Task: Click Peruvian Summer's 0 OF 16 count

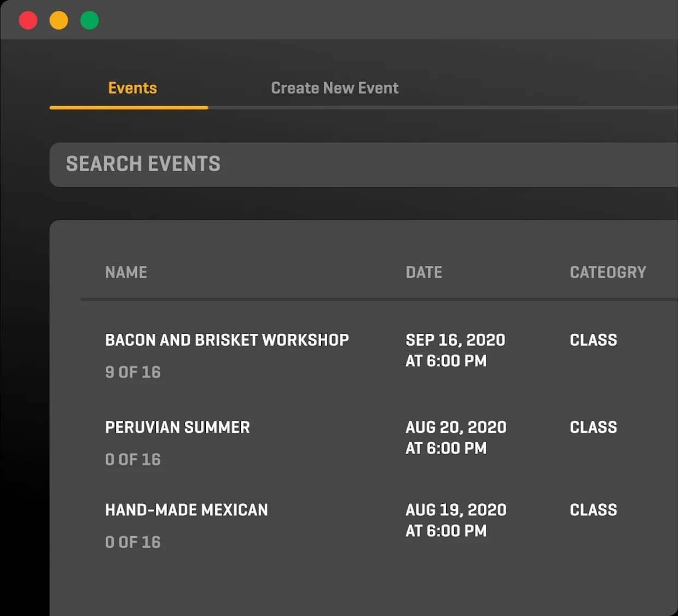Action: coord(133,460)
